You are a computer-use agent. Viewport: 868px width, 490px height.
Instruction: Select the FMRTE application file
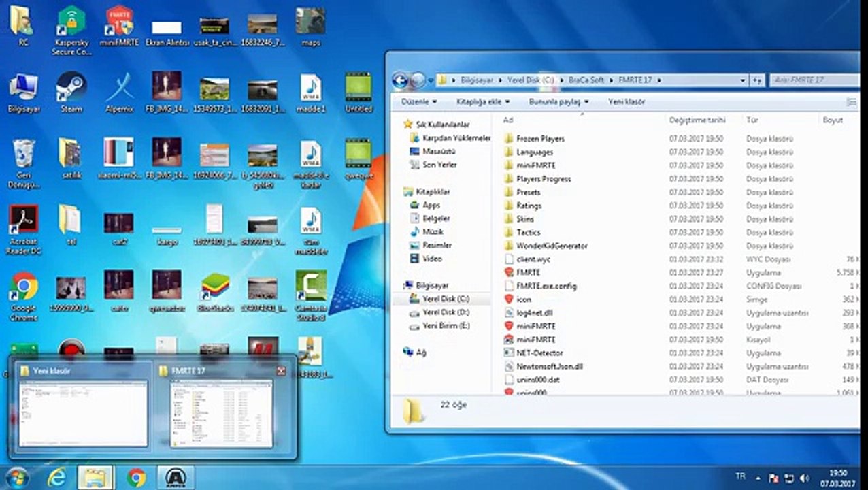click(x=528, y=272)
